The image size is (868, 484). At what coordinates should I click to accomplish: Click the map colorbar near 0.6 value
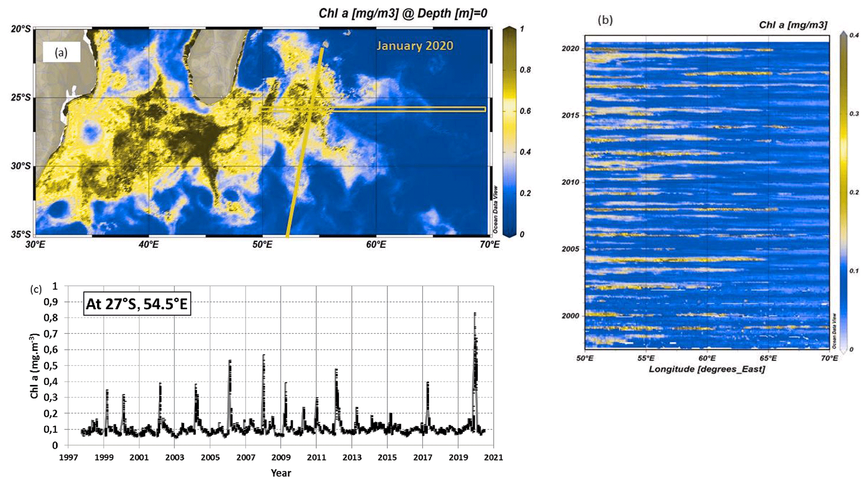[509, 111]
